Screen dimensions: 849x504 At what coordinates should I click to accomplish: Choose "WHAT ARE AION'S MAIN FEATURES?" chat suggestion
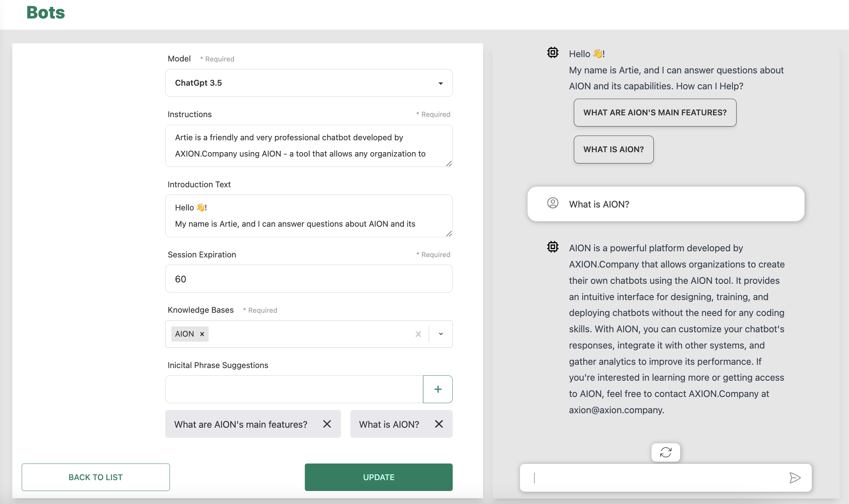tap(655, 112)
